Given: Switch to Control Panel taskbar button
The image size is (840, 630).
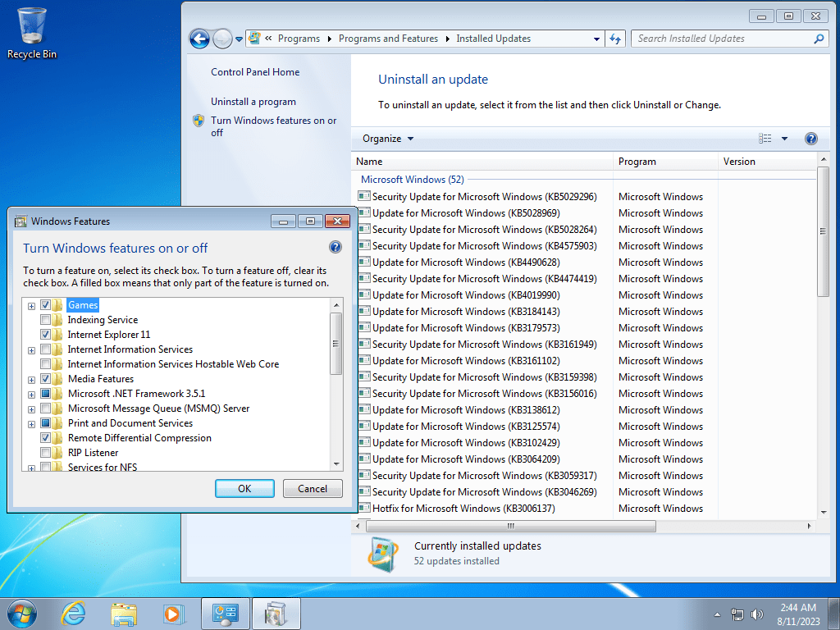Looking at the screenshot, I should click(225, 614).
